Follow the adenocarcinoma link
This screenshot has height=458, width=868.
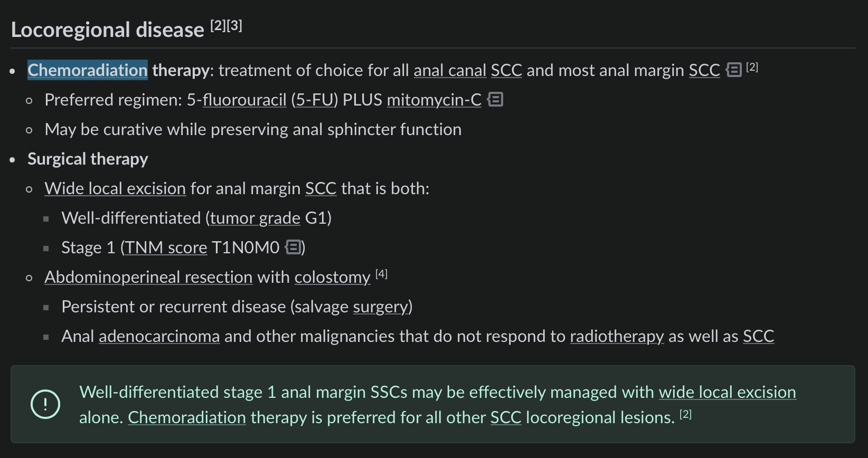(x=159, y=336)
